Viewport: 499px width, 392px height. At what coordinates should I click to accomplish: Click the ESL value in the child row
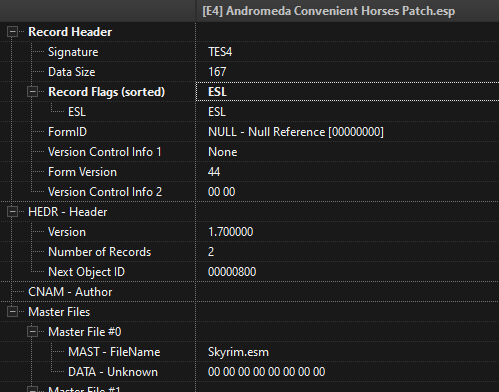(217, 112)
